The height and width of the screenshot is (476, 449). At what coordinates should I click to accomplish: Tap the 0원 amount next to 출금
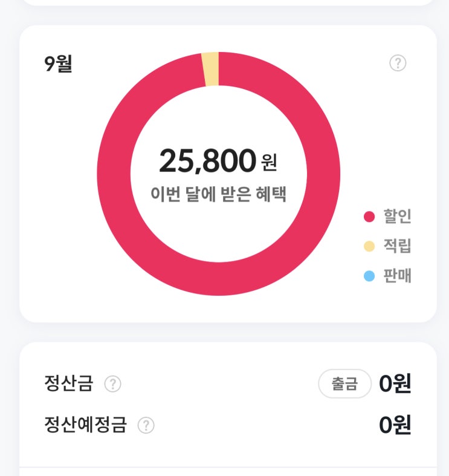395,383
